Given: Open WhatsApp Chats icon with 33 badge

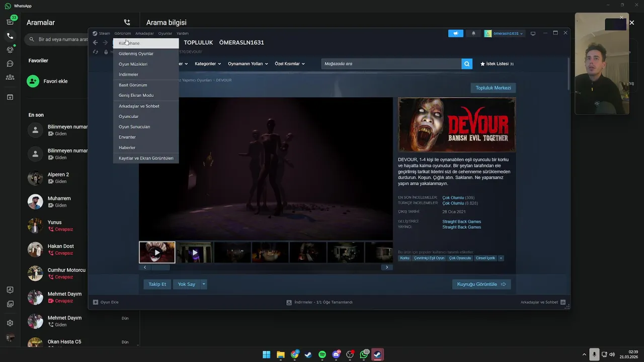Looking at the screenshot, I should [x=10, y=22].
